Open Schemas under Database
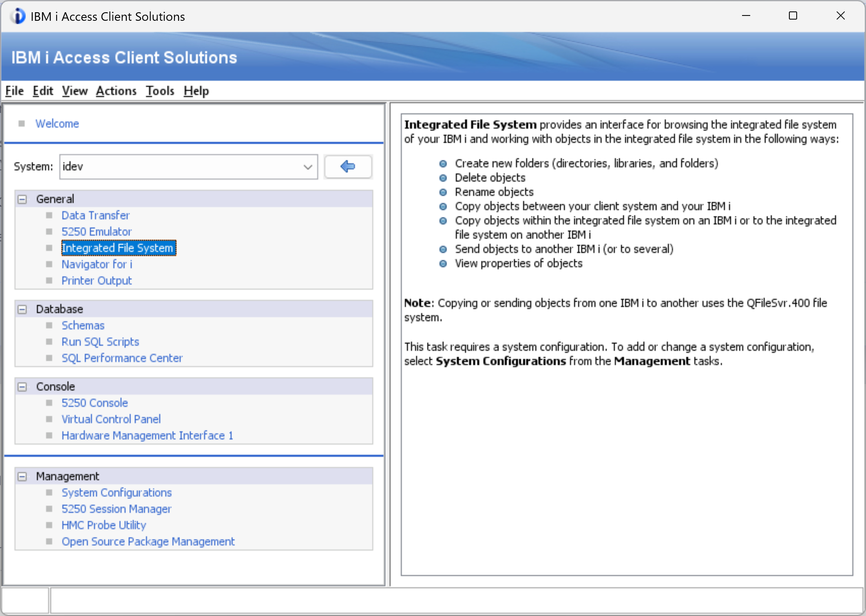The height and width of the screenshot is (616, 866). 83,325
